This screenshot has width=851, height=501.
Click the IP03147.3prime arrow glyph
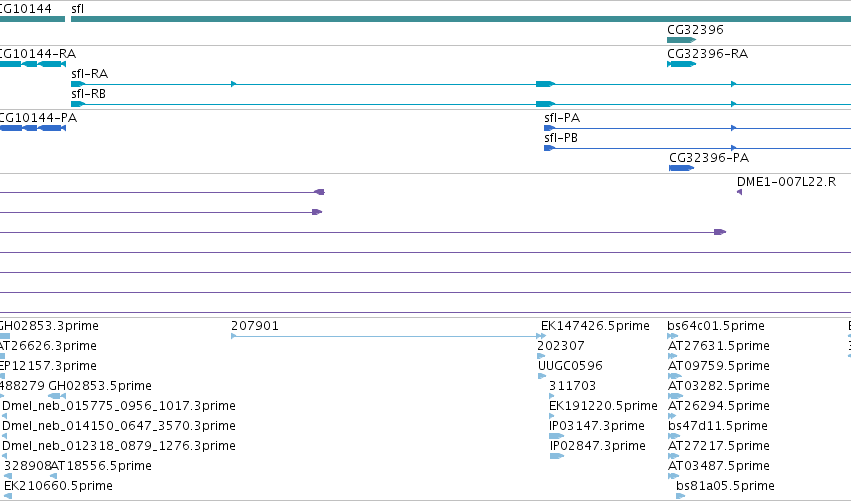click(x=556, y=436)
